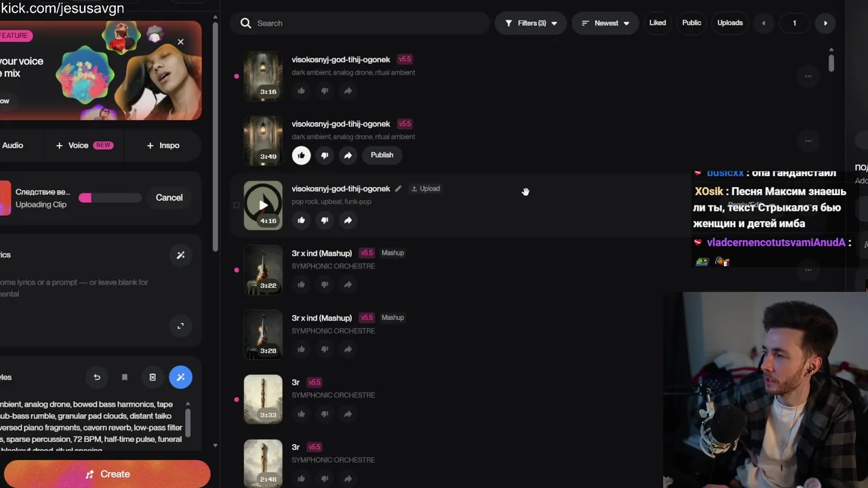Screen dimensions: 868x488
Task: Toggle the Liked filter
Action: tap(658, 23)
